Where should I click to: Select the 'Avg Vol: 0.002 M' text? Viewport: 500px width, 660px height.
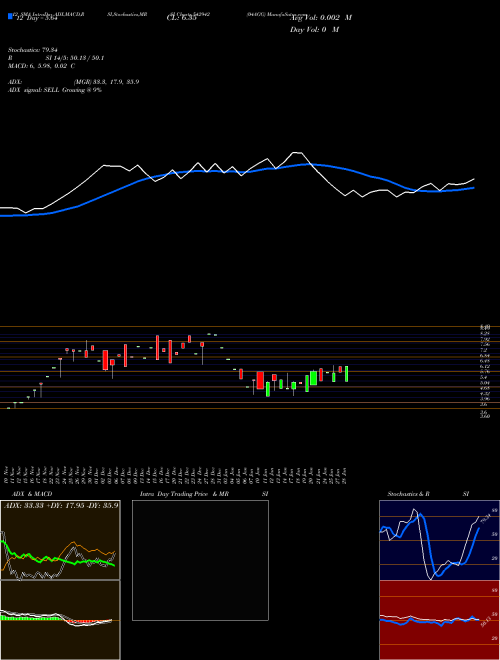click(321, 18)
